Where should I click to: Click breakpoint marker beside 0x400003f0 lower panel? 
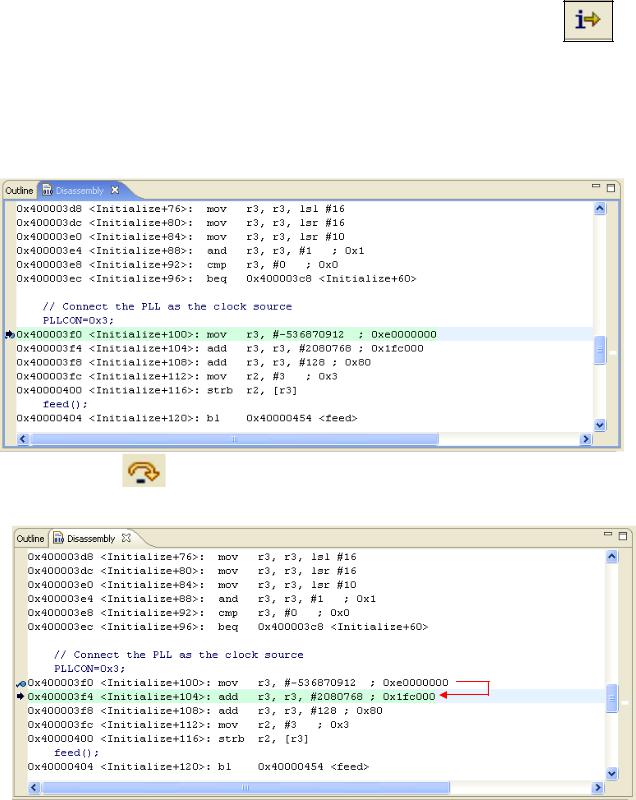click(21, 683)
